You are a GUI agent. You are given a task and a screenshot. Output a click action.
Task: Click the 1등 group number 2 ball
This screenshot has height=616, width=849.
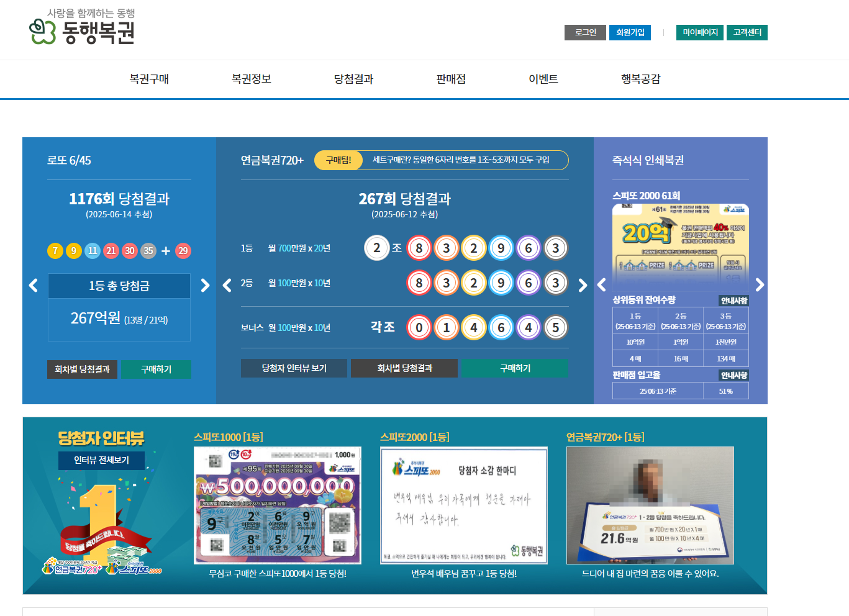click(376, 248)
